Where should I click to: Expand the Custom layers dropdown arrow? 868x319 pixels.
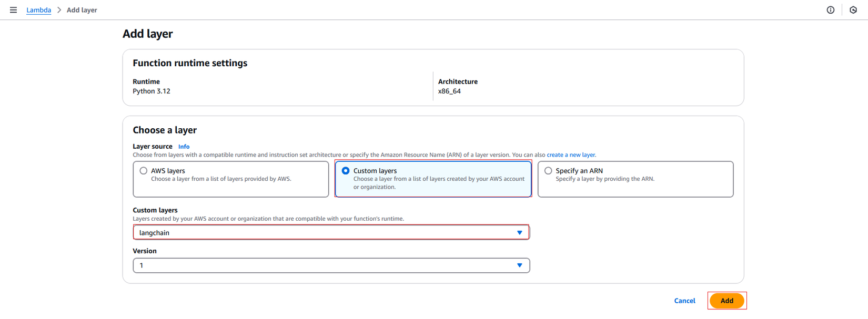519,233
